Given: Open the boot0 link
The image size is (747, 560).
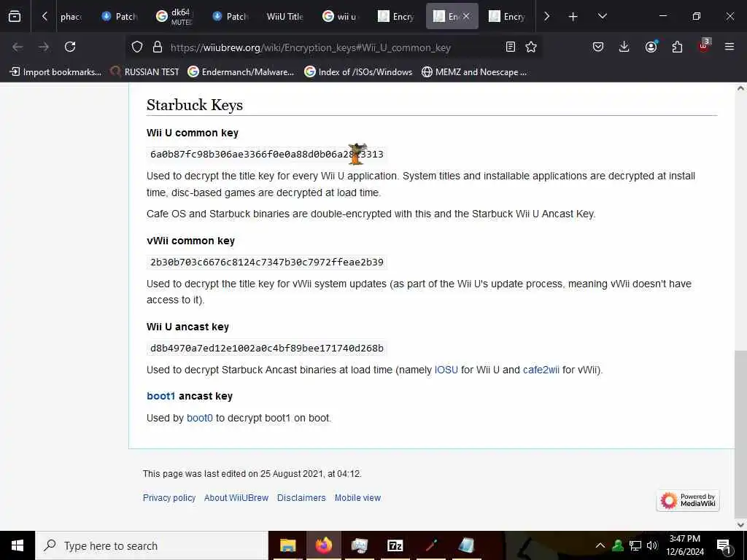Looking at the screenshot, I should tap(200, 418).
